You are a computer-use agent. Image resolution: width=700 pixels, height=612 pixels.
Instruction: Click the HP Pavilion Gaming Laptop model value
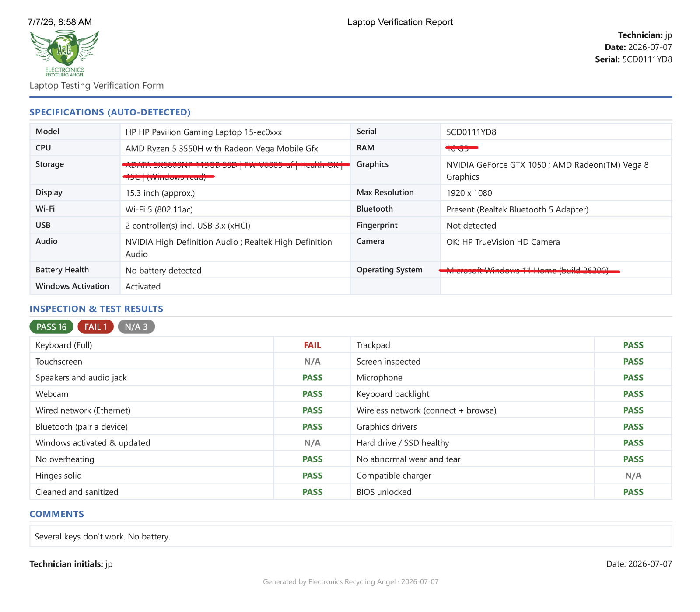[203, 132]
